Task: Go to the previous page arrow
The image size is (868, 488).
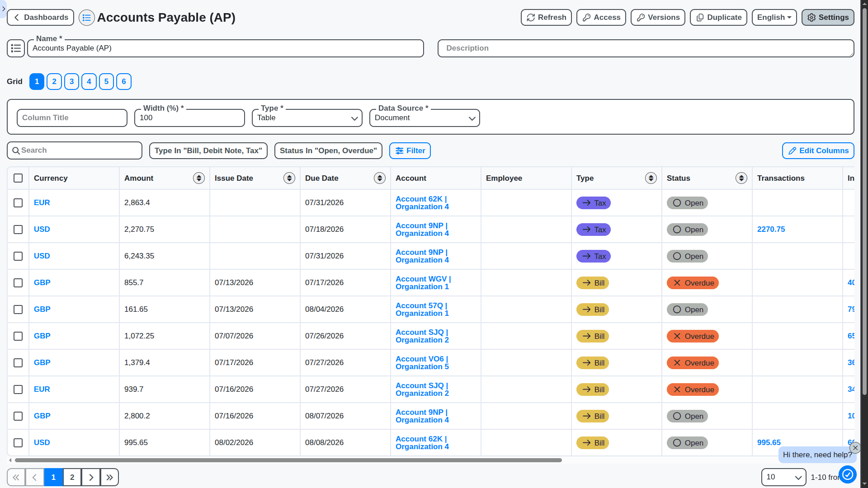Action: 35,477
